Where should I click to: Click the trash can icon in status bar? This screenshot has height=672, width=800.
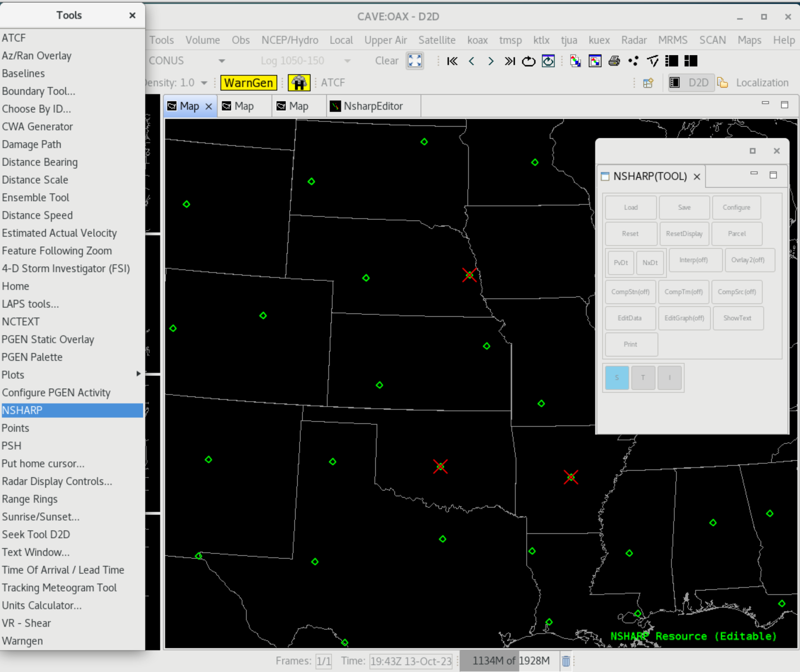[566, 661]
